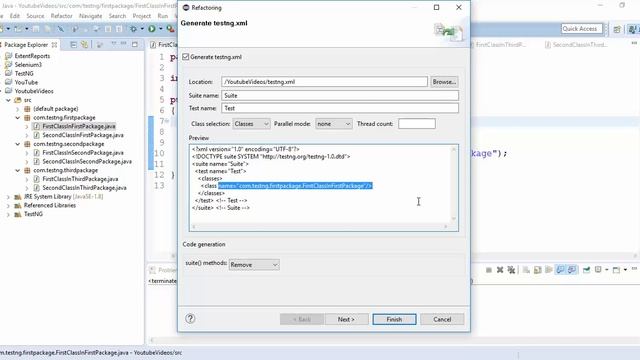Collapse the com.testng.firstpackage node
This screenshot has width=640, height=360.
pos(18,118)
